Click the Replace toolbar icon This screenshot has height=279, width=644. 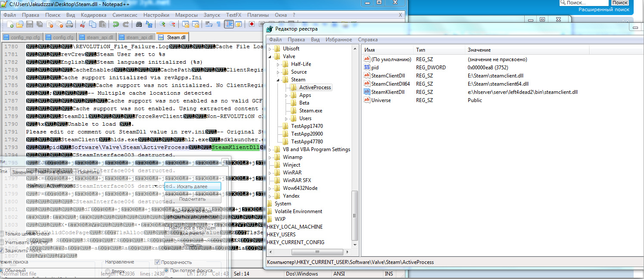point(149,24)
